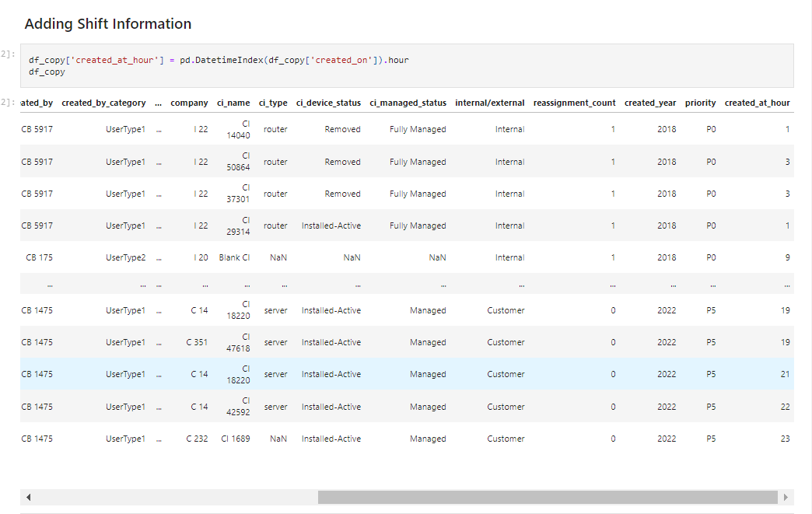This screenshot has width=812, height=514.
Task: Click the created_year column header
Action: (650, 102)
